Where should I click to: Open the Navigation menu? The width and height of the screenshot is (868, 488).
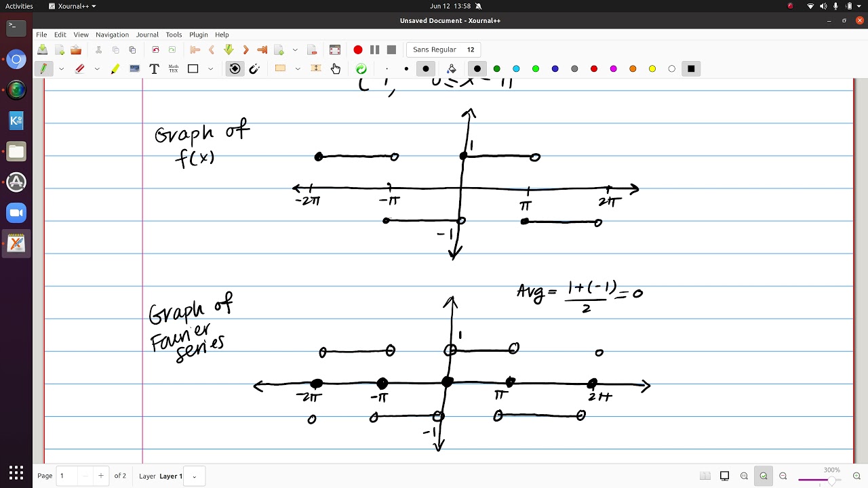click(112, 35)
